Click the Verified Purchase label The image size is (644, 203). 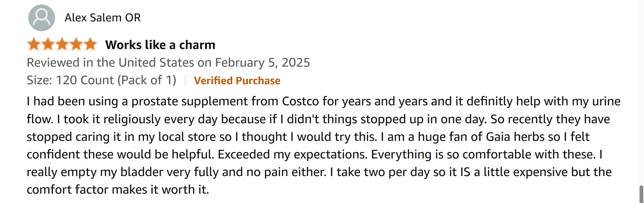[237, 80]
